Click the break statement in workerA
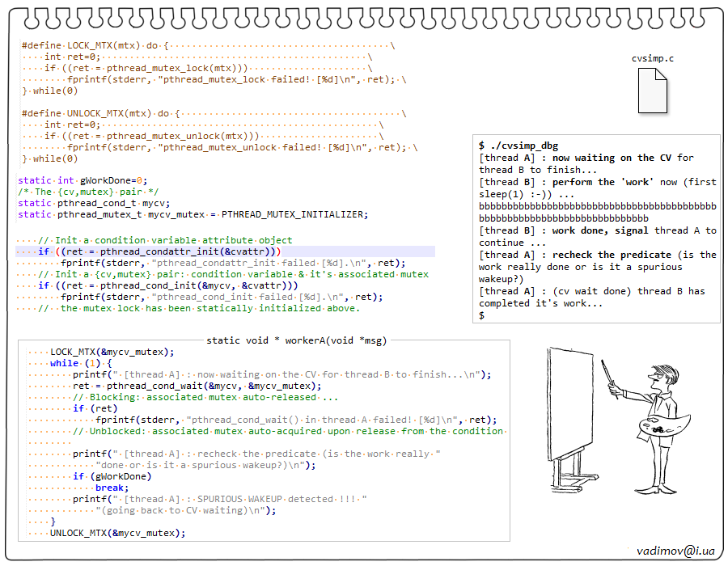728x566 pixels. click(x=110, y=488)
